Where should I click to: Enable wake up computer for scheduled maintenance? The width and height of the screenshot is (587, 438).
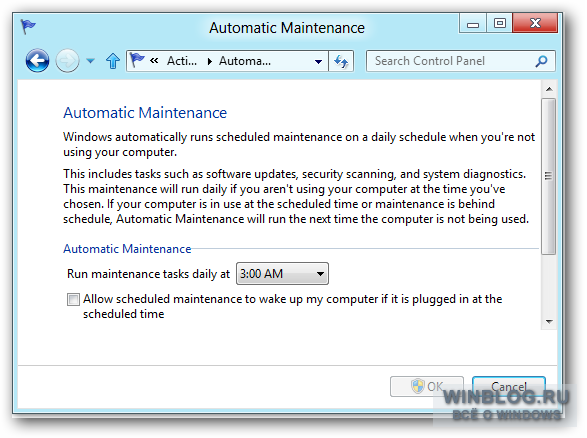point(73,299)
